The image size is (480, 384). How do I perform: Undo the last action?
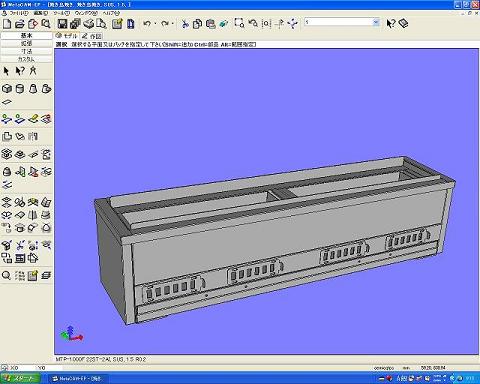pos(147,24)
